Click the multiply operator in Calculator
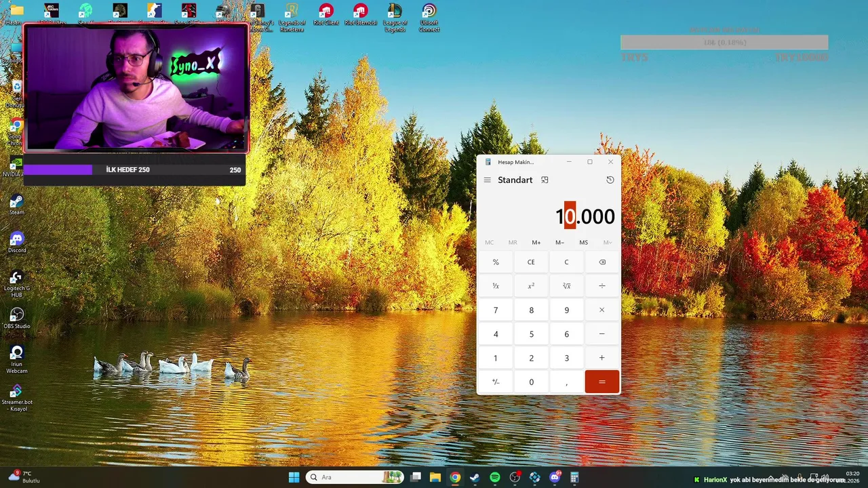868x488 pixels. 601,310
